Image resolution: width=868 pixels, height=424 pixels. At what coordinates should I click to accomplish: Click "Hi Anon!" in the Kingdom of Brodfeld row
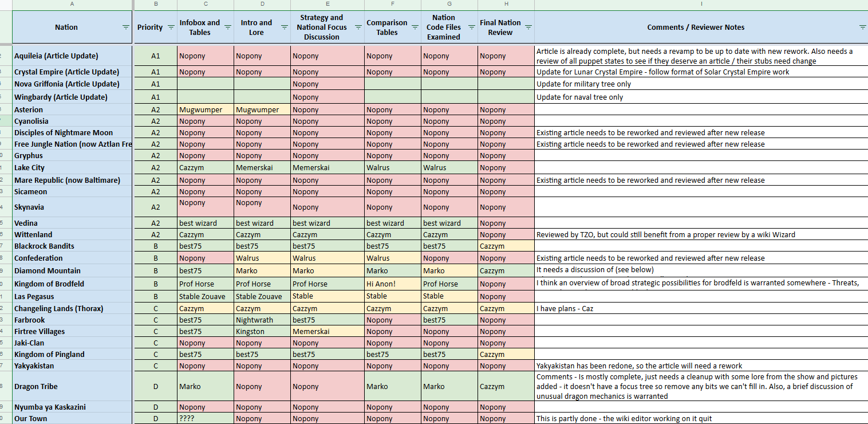click(x=381, y=284)
